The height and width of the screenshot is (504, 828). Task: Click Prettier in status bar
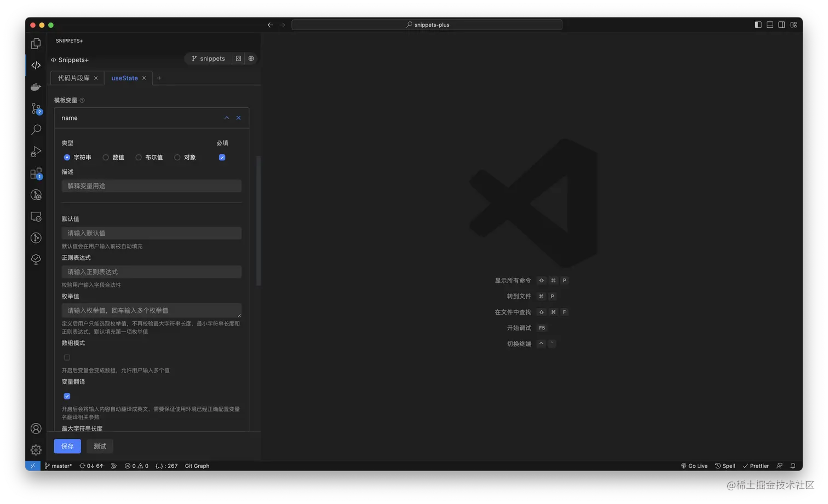tap(756, 466)
